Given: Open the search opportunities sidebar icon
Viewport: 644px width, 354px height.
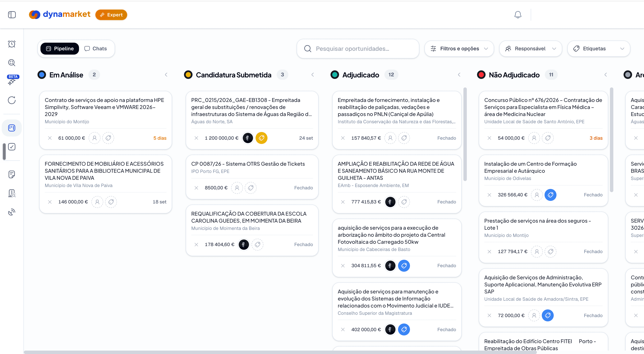Looking at the screenshot, I should click(x=12, y=62).
